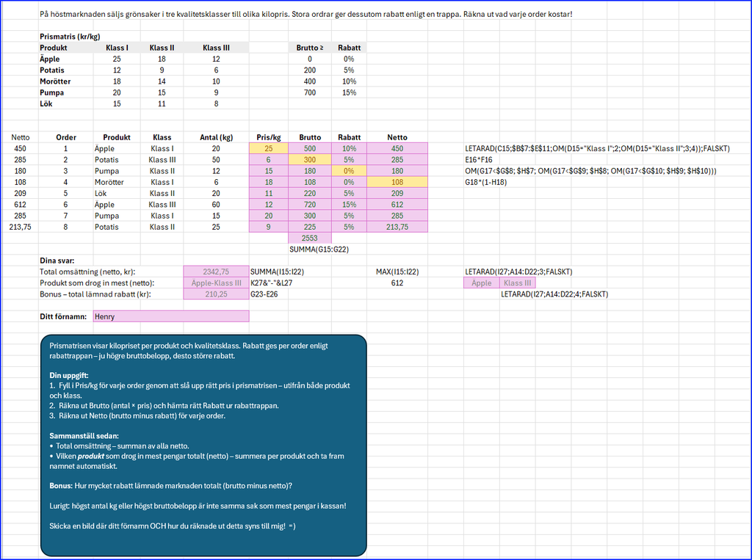The height and width of the screenshot is (560, 752).
Task: Select the yellow Pris/kg cell for order 1
Action: click(269, 149)
